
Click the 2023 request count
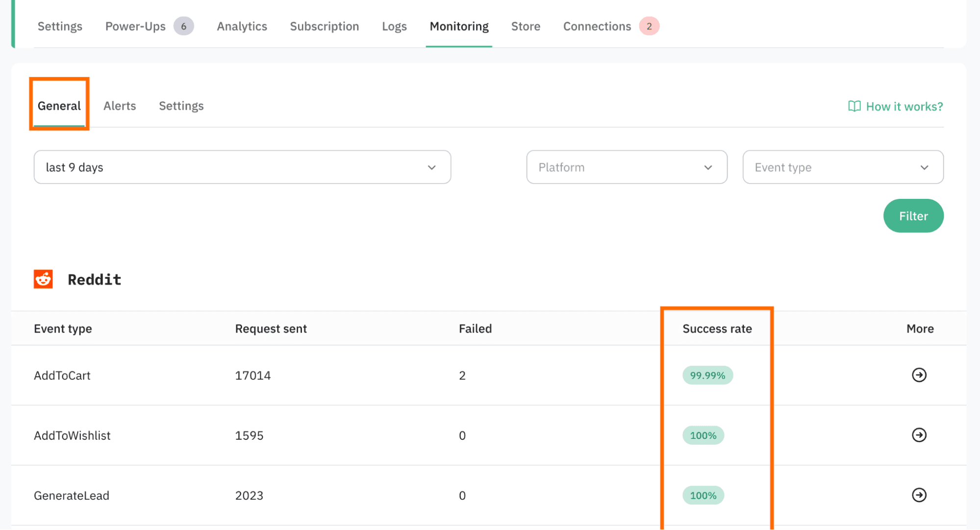pyautogui.click(x=249, y=495)
